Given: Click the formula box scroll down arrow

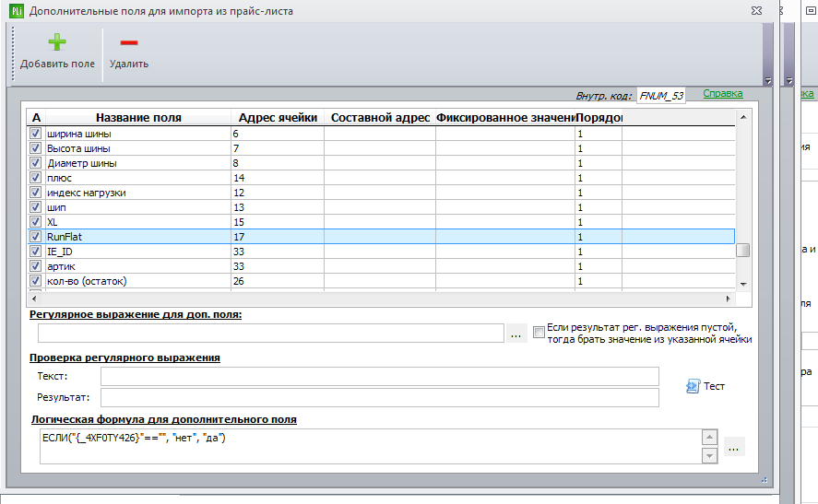Looking at the screenshot, I should [709, 456].
